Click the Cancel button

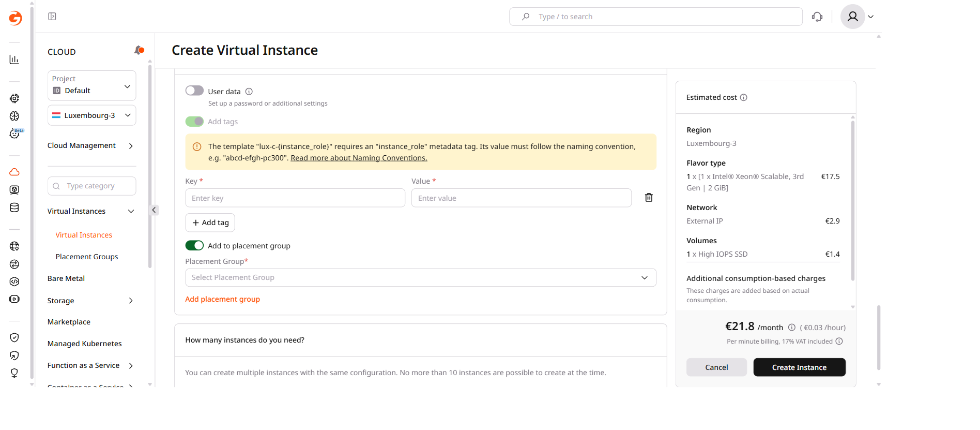(716, 367)
